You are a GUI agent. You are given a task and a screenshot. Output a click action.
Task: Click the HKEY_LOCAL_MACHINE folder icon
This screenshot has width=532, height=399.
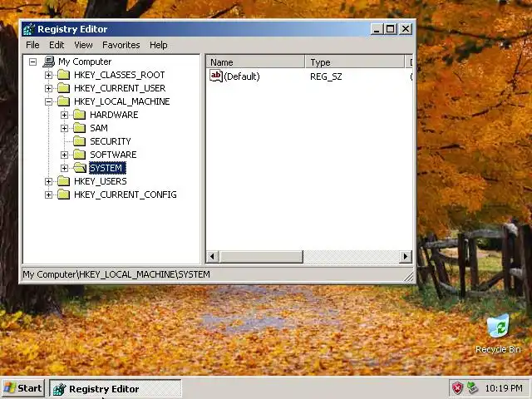[x=63, y=101]
